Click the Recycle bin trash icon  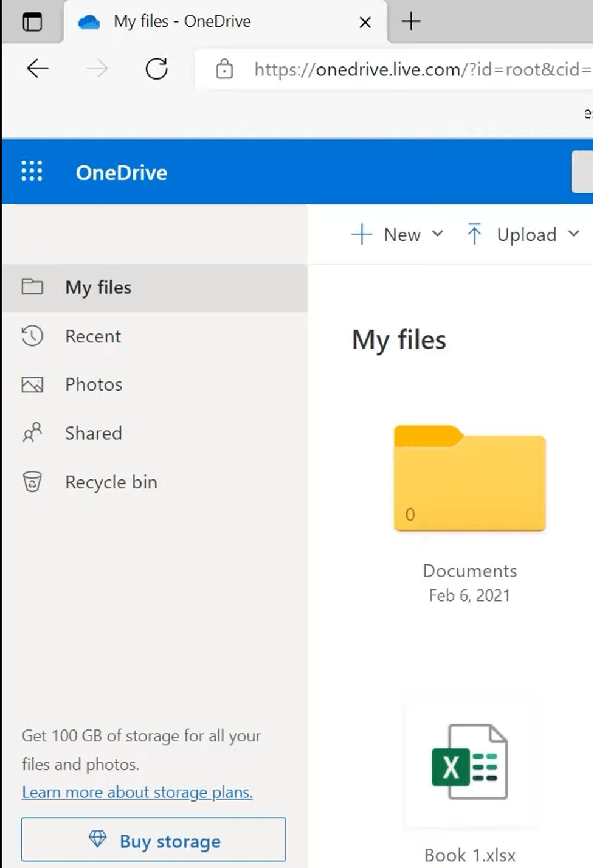tap(32, 482)
